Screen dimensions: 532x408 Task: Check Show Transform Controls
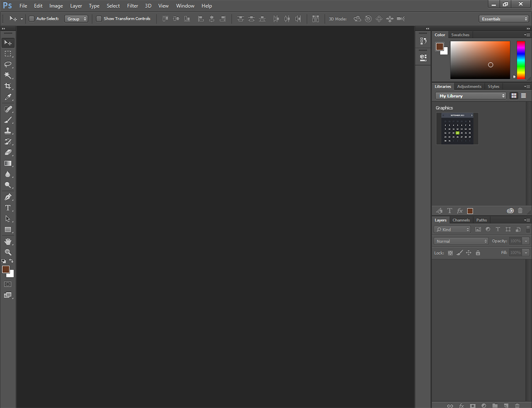(x=99, y=19)
